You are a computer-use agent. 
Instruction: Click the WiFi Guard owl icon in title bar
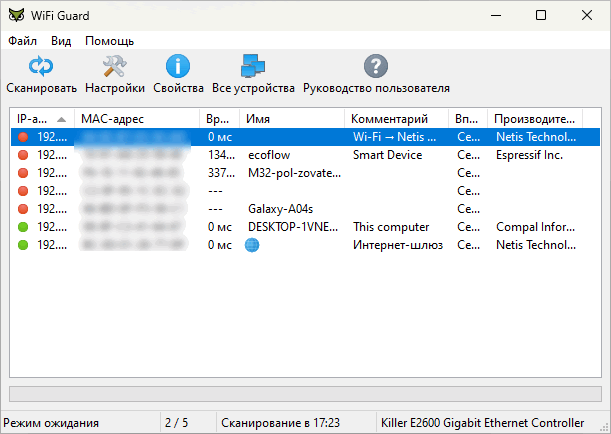(16, 16)
